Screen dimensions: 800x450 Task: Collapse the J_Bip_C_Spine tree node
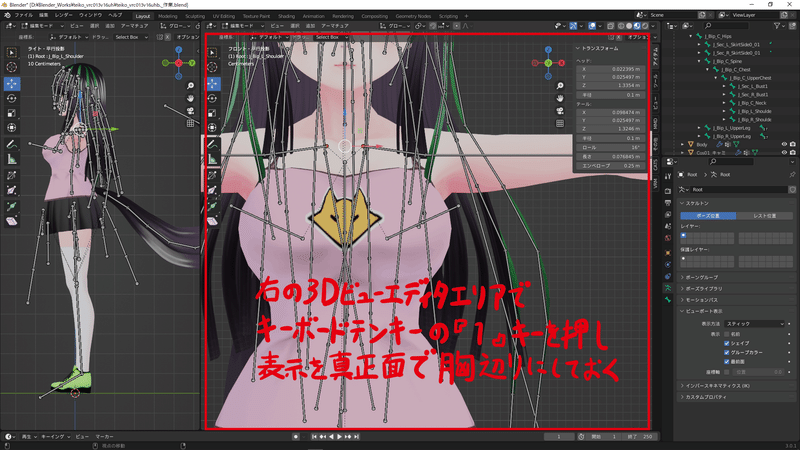(699, 61)
